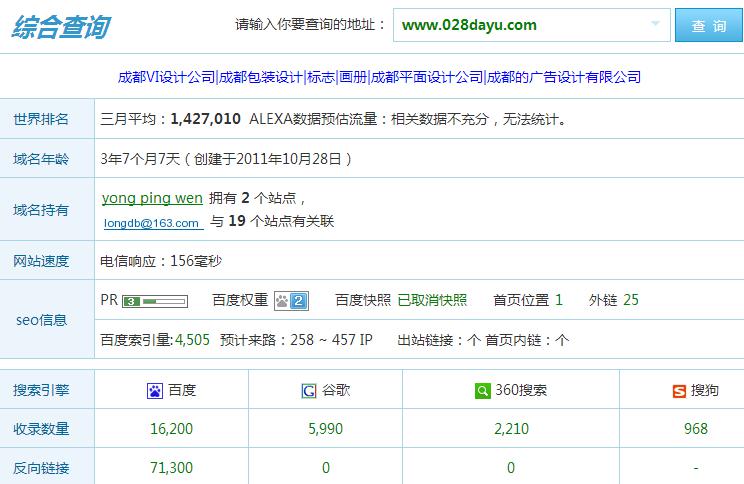The height and width of the screenshot is (484, 744).
Task: Click the address input field www.028dayu.com
Action: [x=520, y=25]
